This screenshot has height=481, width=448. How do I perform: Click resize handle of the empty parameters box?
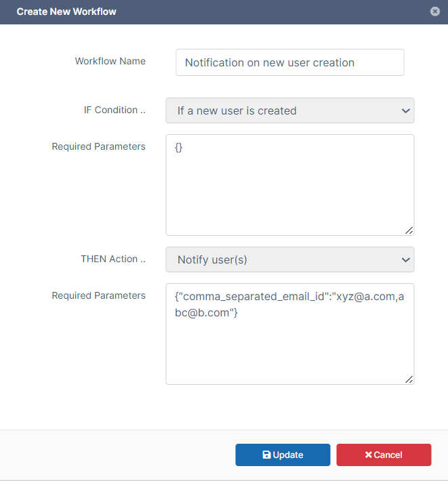pyautogui.click(x=409, y=230)
